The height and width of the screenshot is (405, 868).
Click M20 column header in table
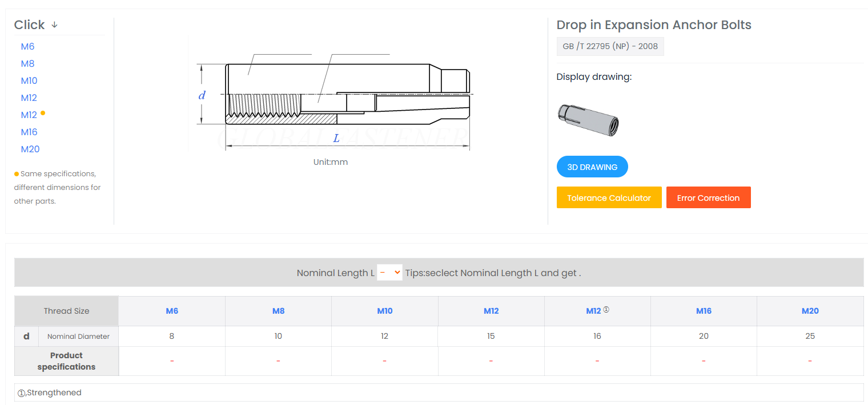pos(810,311)
